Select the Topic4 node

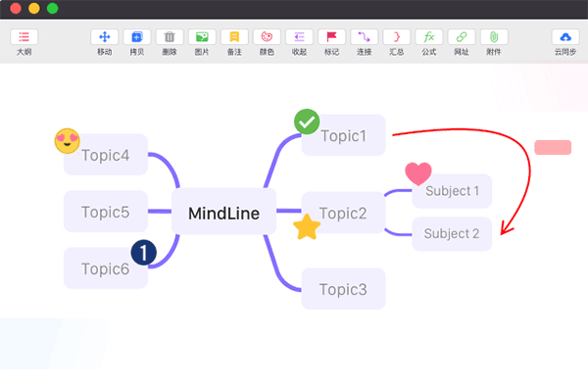(x=106, y=155)
